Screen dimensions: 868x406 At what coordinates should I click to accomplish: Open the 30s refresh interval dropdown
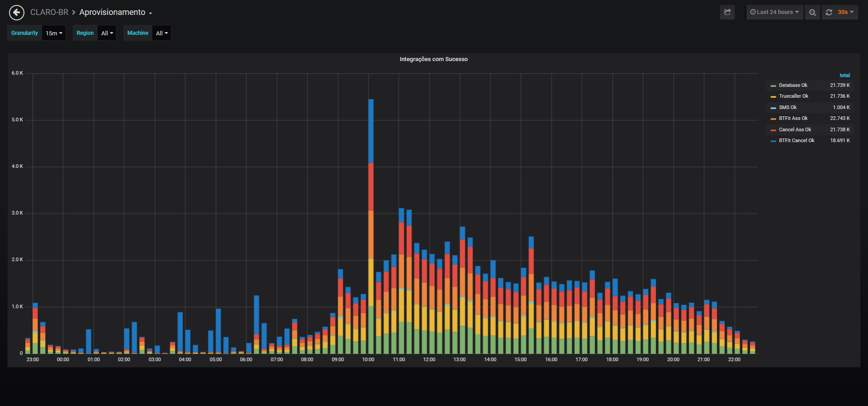845,12
